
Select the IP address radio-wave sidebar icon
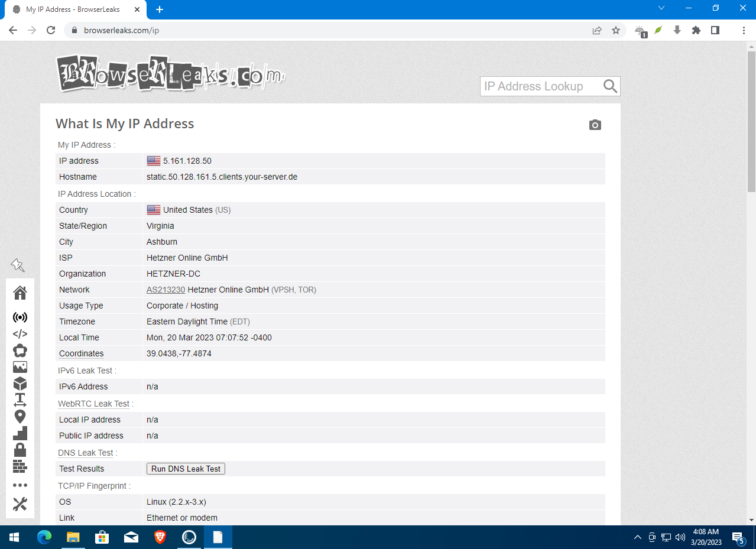click(20, 317)
